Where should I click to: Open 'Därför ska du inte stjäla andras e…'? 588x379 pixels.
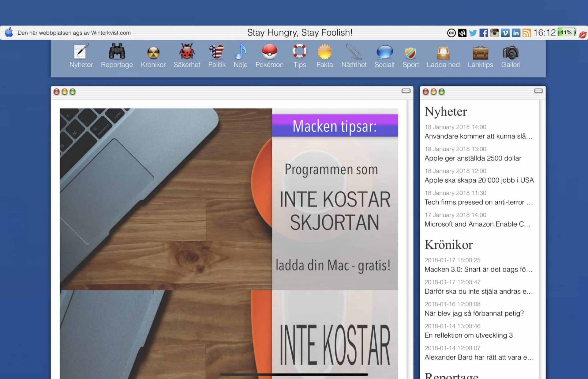click(478, 291)
